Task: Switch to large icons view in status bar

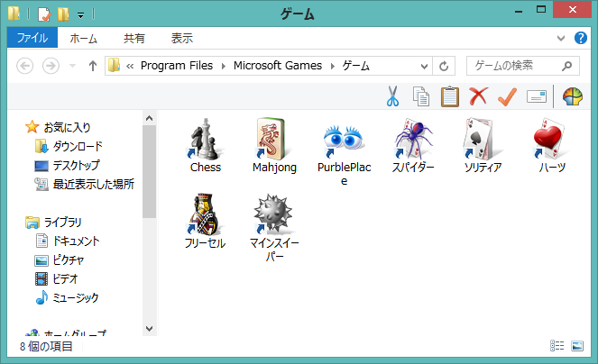Action: [577, 346]
